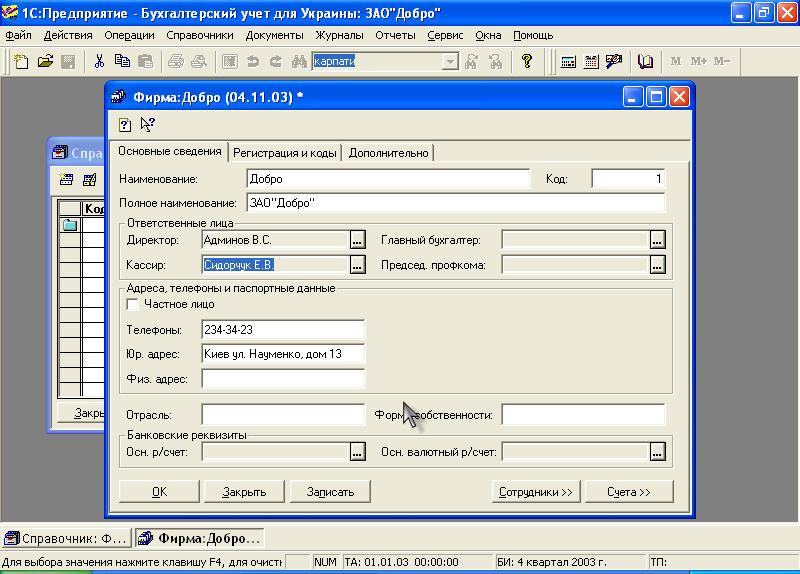Click the folder icon in Справочник list row
The image size is (800, 574).
pyautogui.click(x=69, y=224)
